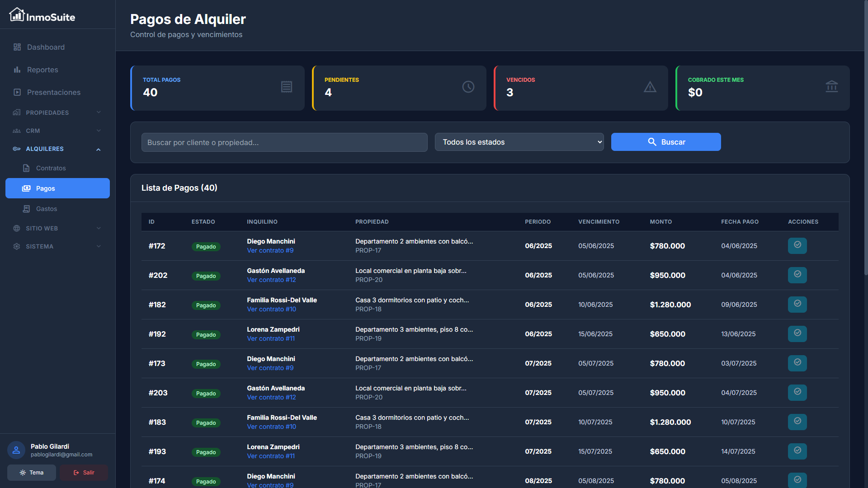Click the search input for cliente o propiedad
The image size is (868, 488).
(284, 142)
